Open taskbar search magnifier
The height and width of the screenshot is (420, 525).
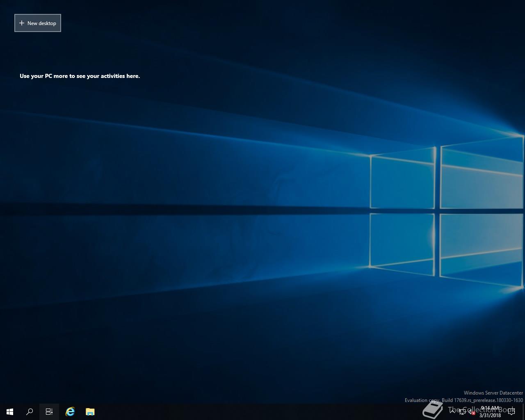[x=30, y=412]
